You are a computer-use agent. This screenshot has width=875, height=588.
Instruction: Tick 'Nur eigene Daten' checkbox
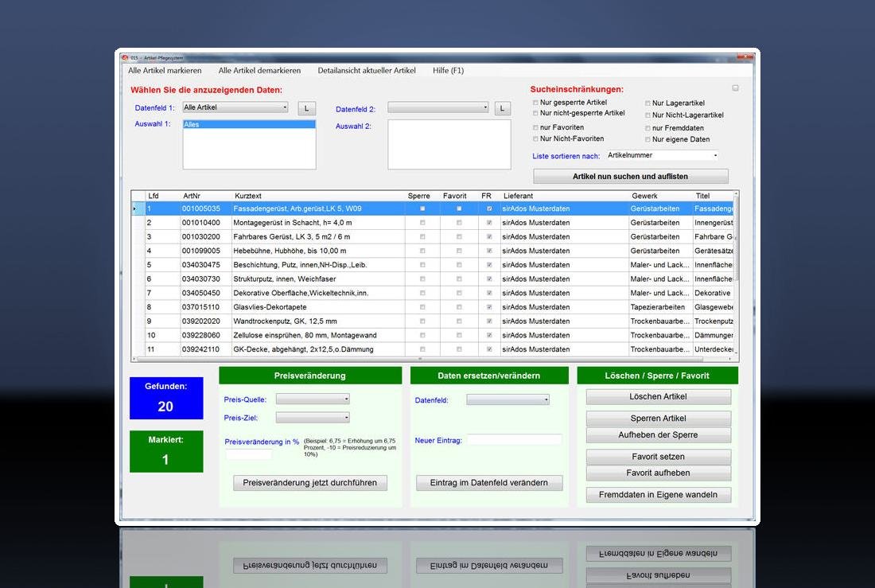[x=647, y=139]
